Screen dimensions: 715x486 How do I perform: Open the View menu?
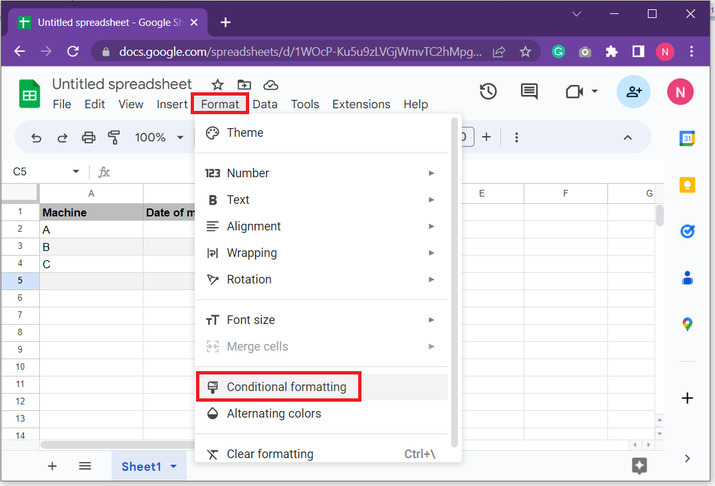tap(131, 104)
